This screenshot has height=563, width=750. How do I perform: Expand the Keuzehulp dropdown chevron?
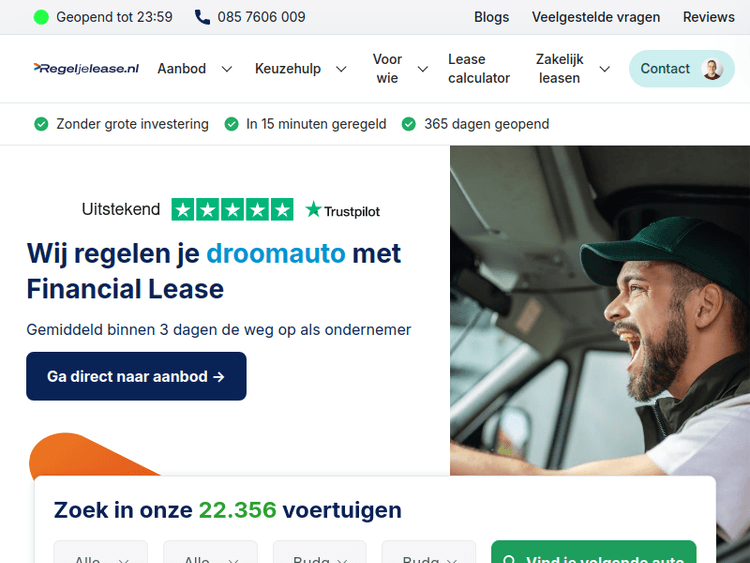coord(341,69)
